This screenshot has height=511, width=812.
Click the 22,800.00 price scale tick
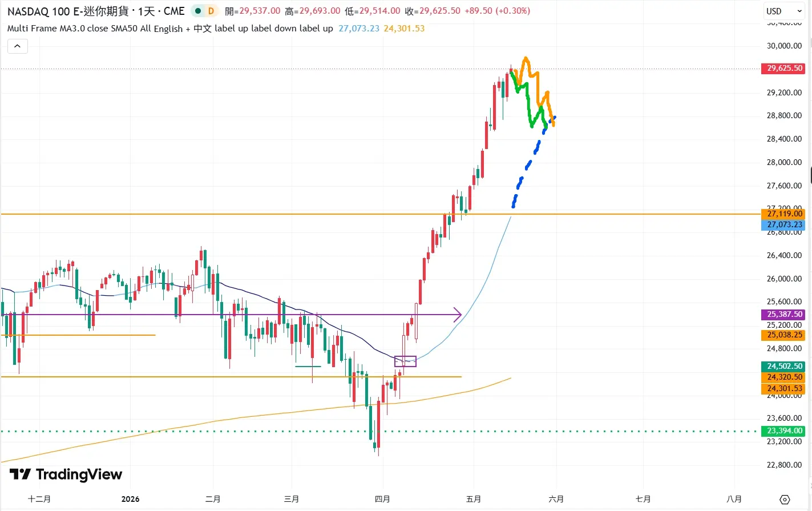[x=784, y=465]
